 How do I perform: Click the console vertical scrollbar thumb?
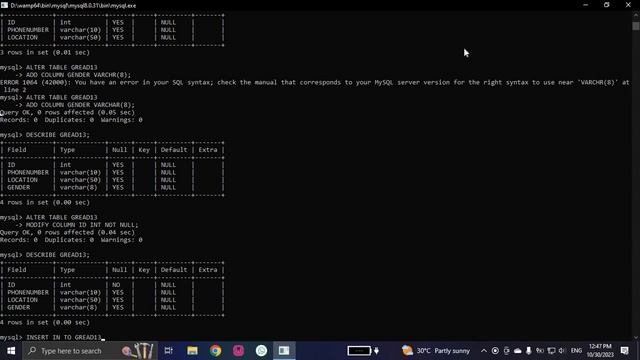click(x=636, y=26)
